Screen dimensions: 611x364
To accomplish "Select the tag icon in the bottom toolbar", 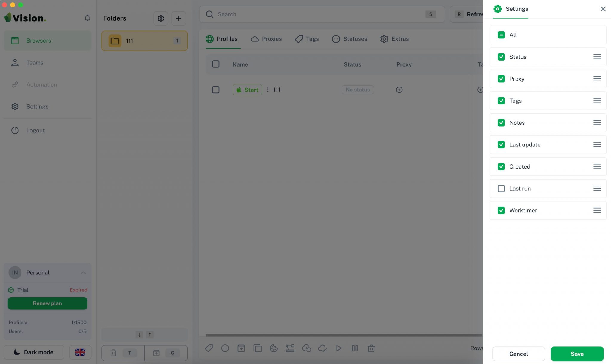I will [209, 348].
